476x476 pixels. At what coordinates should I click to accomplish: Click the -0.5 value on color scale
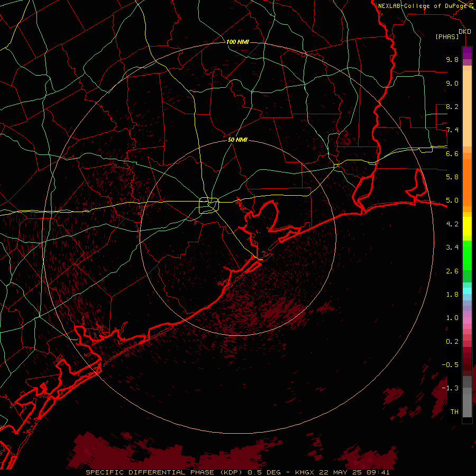(x=450, y=365)
